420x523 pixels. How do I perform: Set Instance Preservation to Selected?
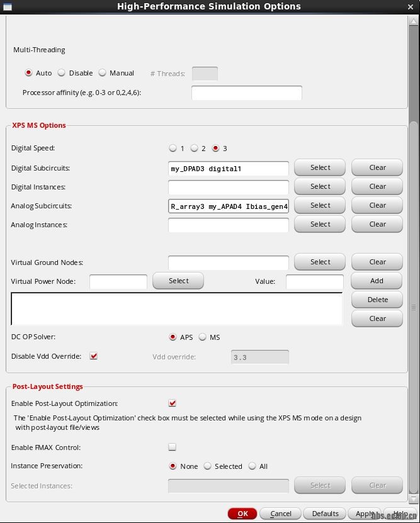click(208, 466)
